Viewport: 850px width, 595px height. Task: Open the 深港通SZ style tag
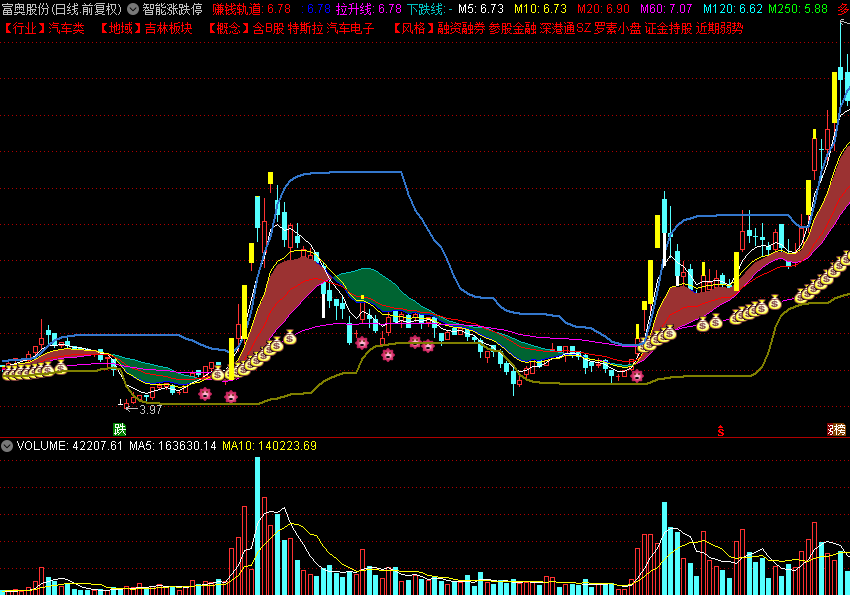tap(565, 28)
